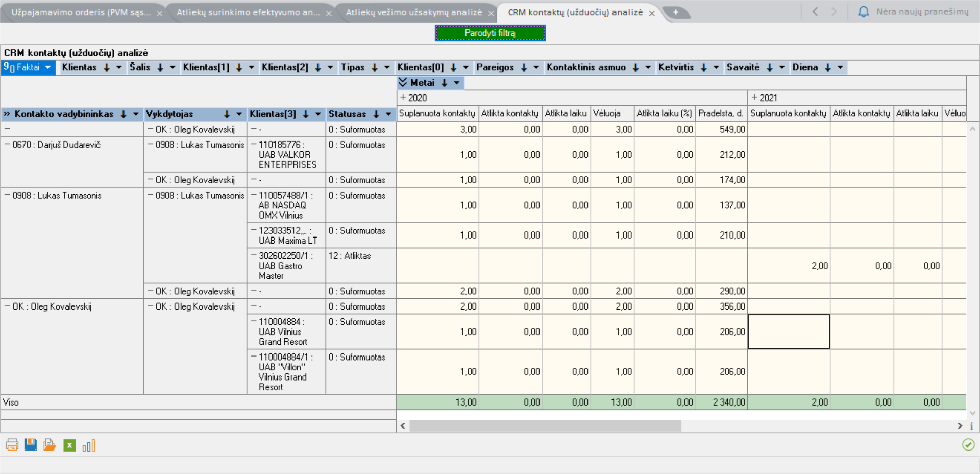Open the Statusas column filter dropdown arrow
980x474 pixels.
[x=388, y=114]
